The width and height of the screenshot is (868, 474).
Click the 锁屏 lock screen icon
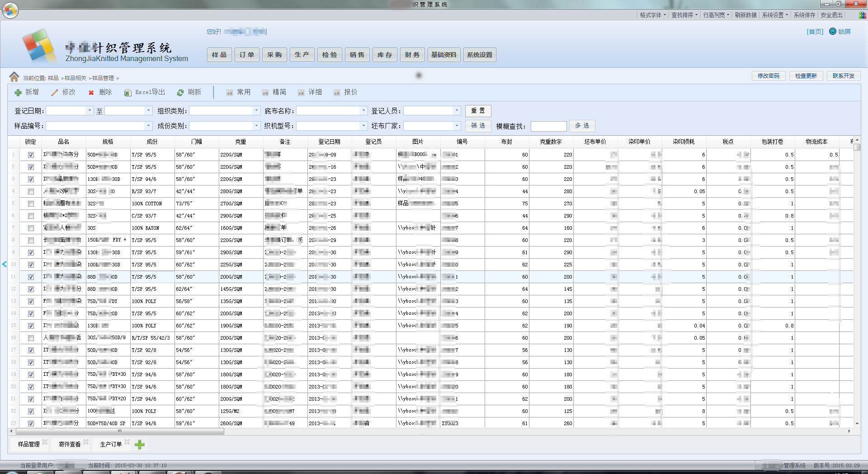coord(833,31)
